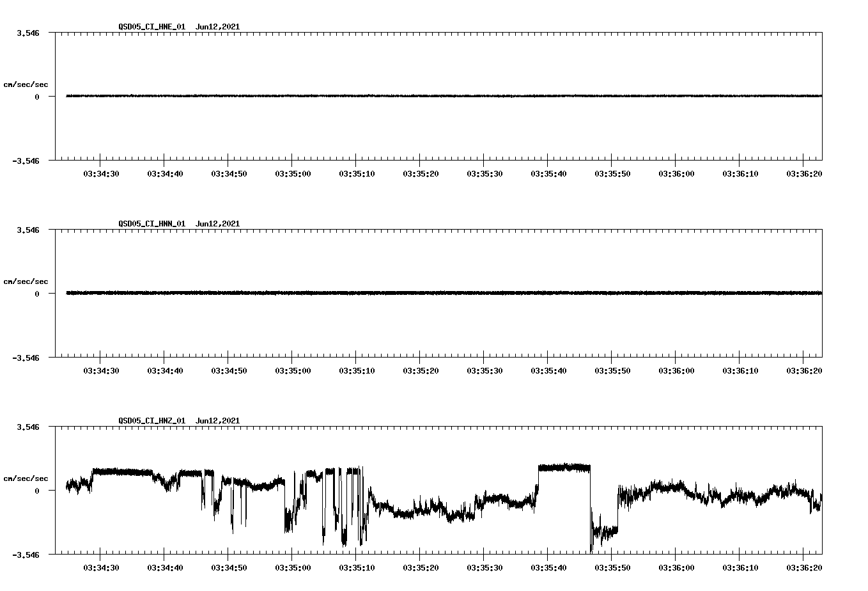868x591 pixels.
Task: Click 03:34:40 time label under the HNE plot
Action: [x=165, y=174]
